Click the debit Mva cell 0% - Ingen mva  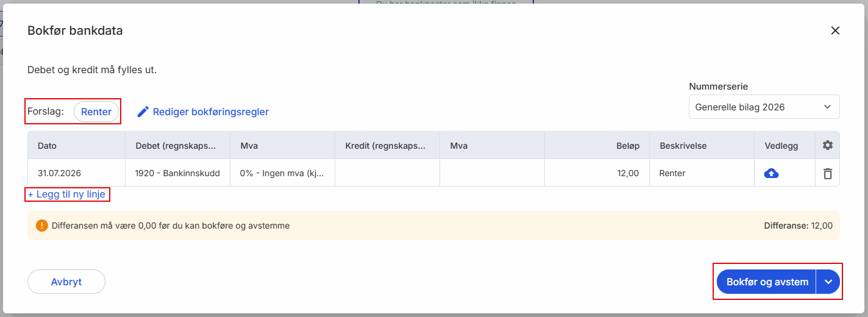[x=282, y=173]
